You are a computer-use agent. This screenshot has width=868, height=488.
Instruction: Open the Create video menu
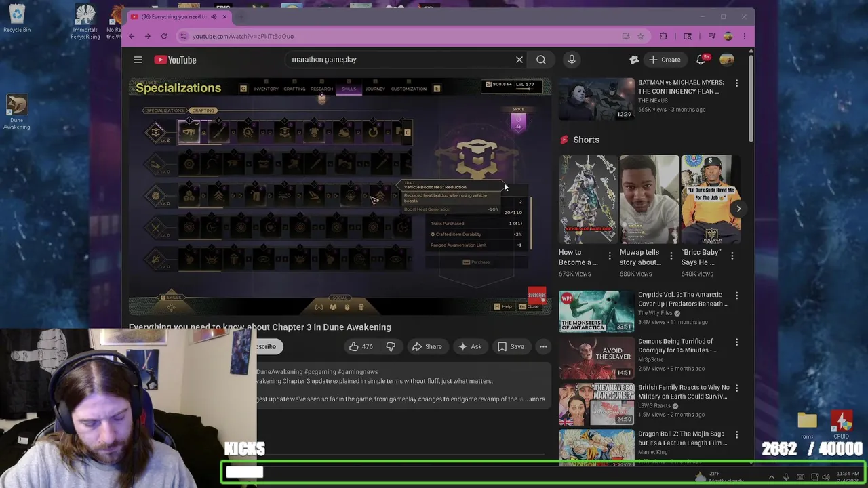(x=665, y=60)
